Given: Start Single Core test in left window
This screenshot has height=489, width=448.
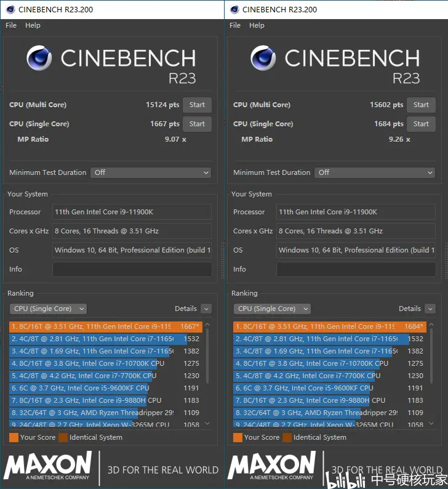Looking at the screenshot, I should coord(197,124).
